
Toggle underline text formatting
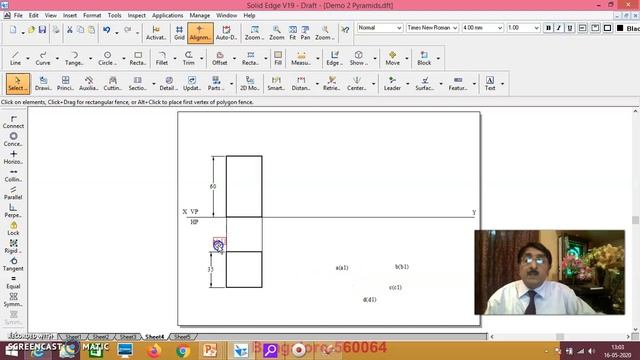click(570, 28)
